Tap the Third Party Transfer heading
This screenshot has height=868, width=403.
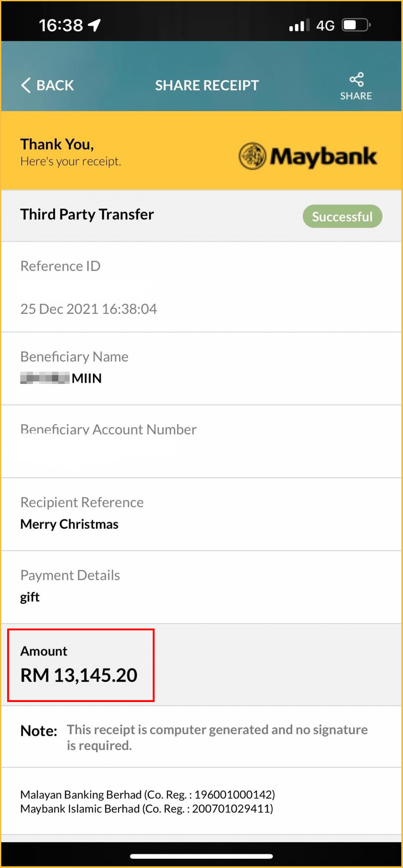[x=87, y=215]
